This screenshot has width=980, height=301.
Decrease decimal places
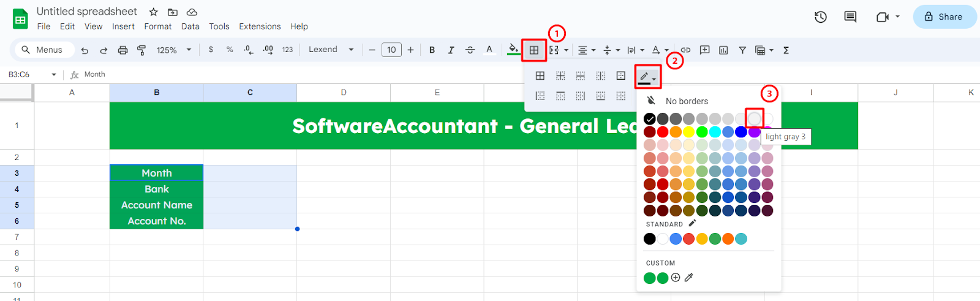click(248, 50)
